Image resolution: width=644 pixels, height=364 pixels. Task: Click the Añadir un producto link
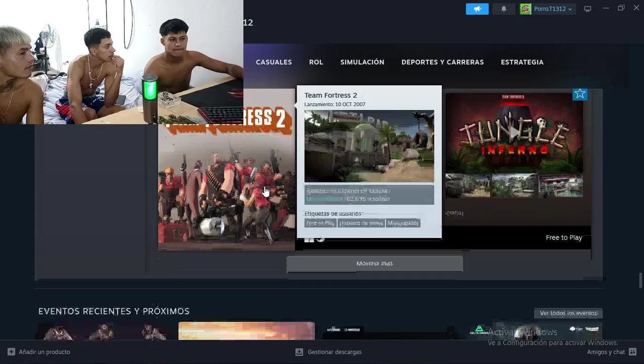pos(44,352)
